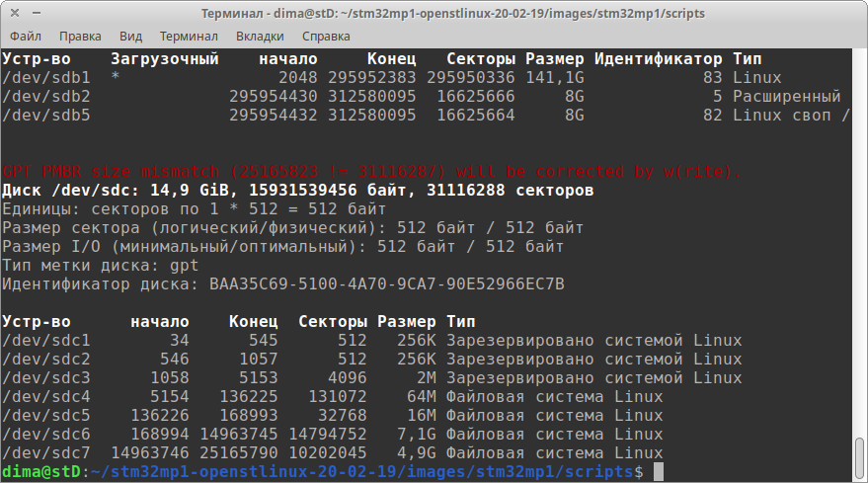Click Linux своп type for sdb5
Image resolution: width=868 pixels, height=483 pixels.
click(792, 116)
